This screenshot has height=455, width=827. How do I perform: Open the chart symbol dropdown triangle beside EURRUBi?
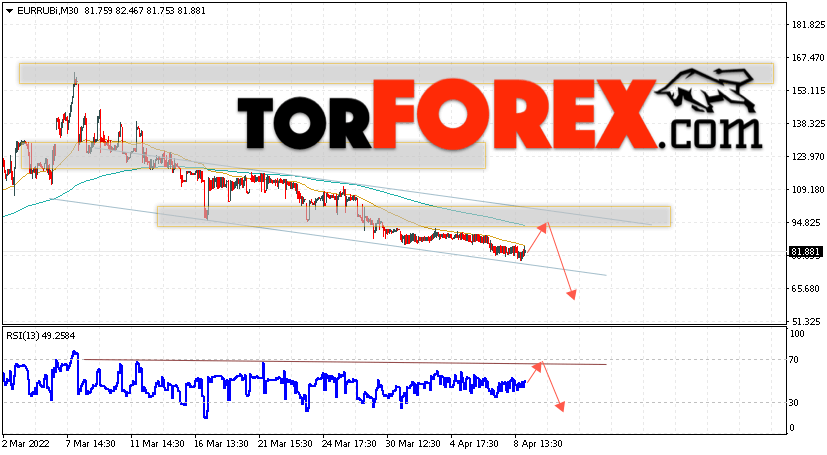pyautogui.click(x=9, y=11)
